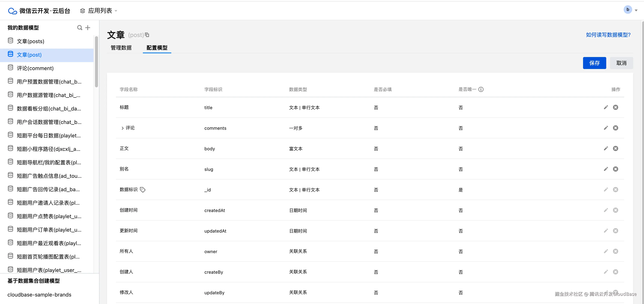
Task: Select the 配置模型 tab
Action: (x=157, y=48)
